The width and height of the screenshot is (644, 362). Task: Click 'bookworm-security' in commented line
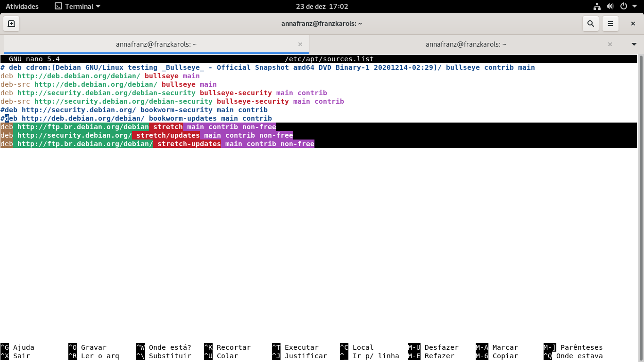[176, 110]
